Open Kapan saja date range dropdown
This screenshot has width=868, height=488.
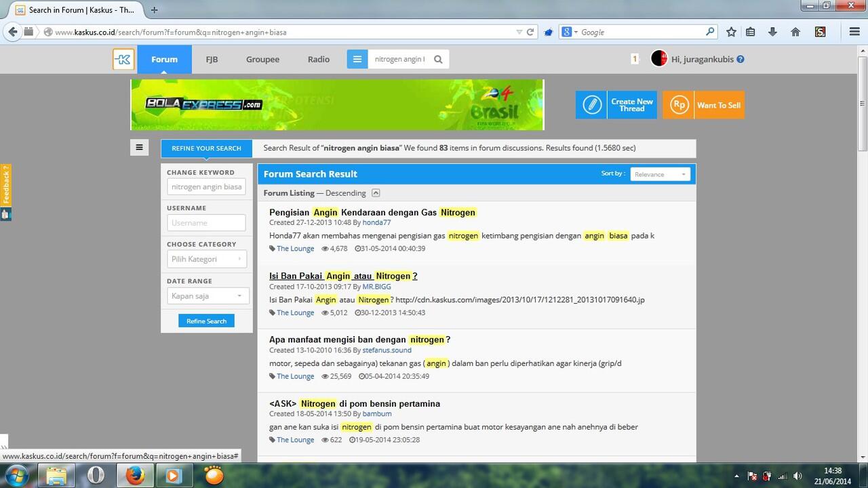[207, 296]
